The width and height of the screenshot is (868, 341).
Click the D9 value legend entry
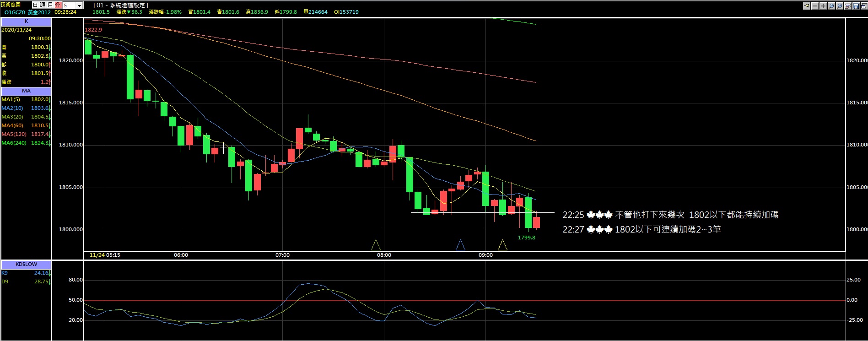26,281
